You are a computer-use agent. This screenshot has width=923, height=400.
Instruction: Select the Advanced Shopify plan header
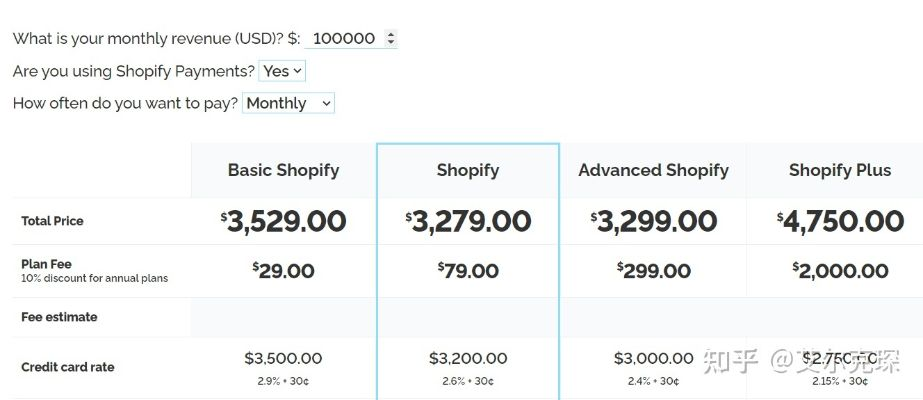(653, 170)
